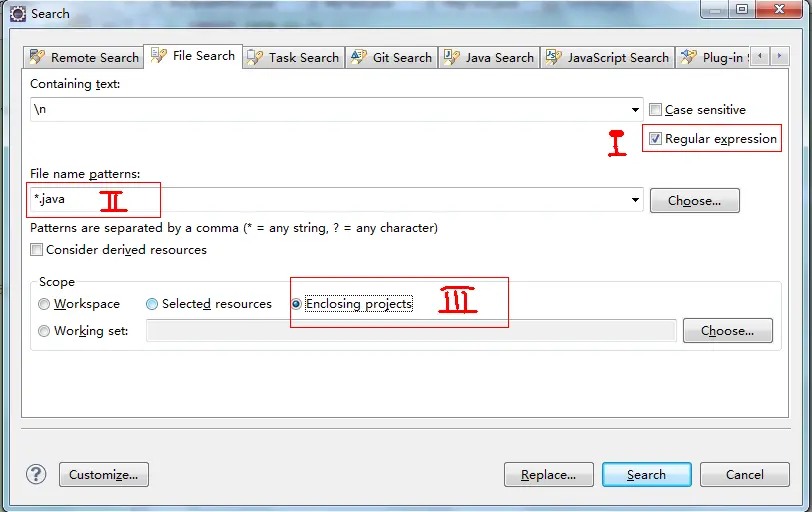Click the help question mark icon
The image size is (812, 512).
(x=36, y=474)
